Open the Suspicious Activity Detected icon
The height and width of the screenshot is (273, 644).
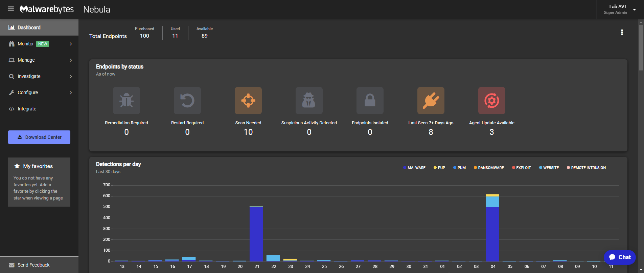(x=309, y=101)
